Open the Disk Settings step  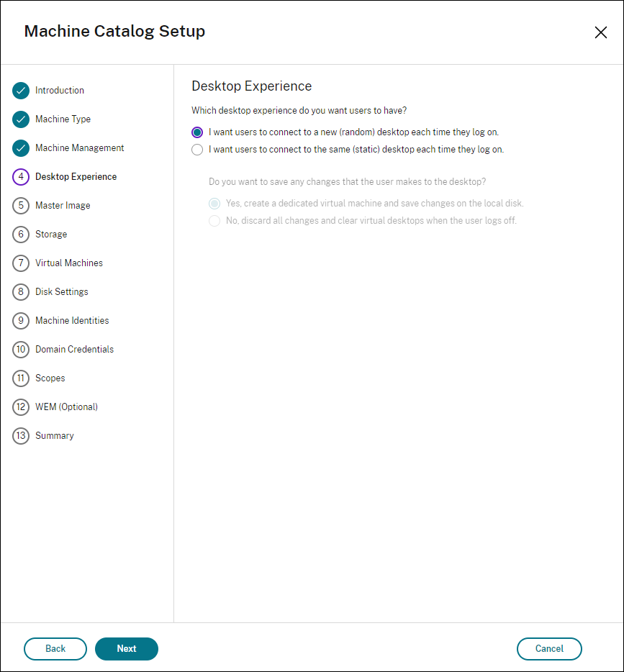(62, 292)
